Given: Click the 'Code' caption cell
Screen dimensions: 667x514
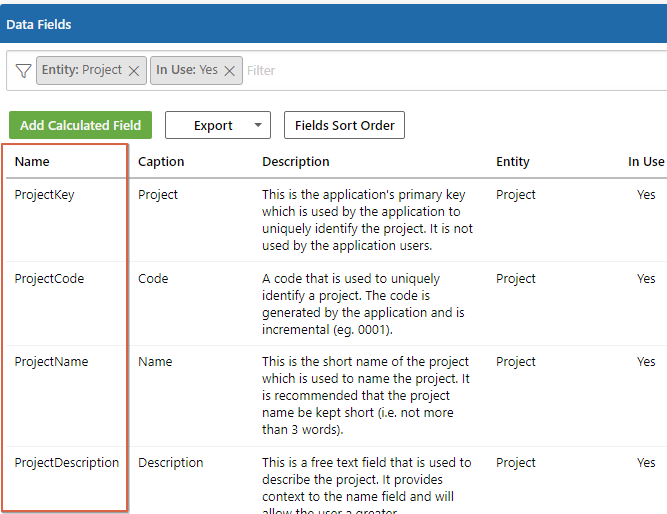Looking at the screenshot, I should 153,279.
